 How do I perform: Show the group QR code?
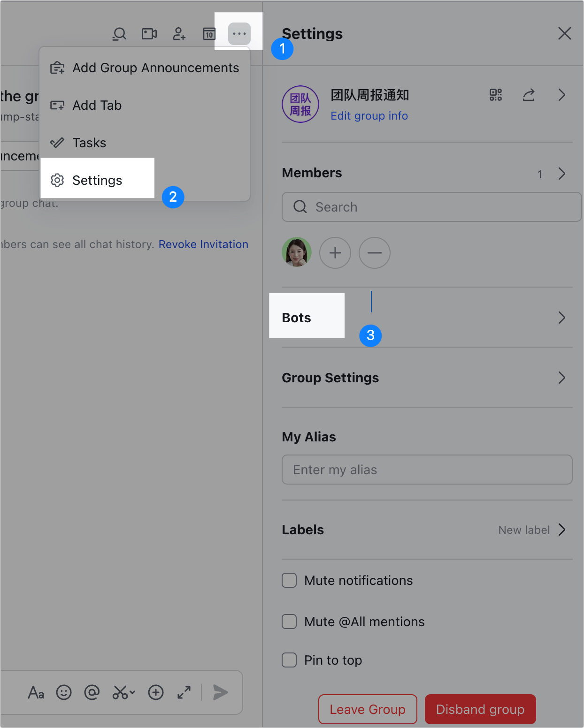coord(496,95)
